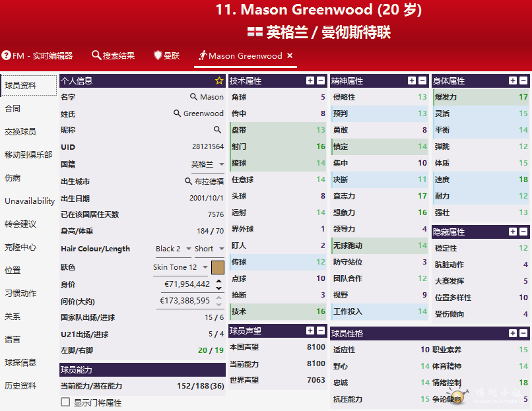Click the plus icon in 身体属性 header

tap(513, 80)
